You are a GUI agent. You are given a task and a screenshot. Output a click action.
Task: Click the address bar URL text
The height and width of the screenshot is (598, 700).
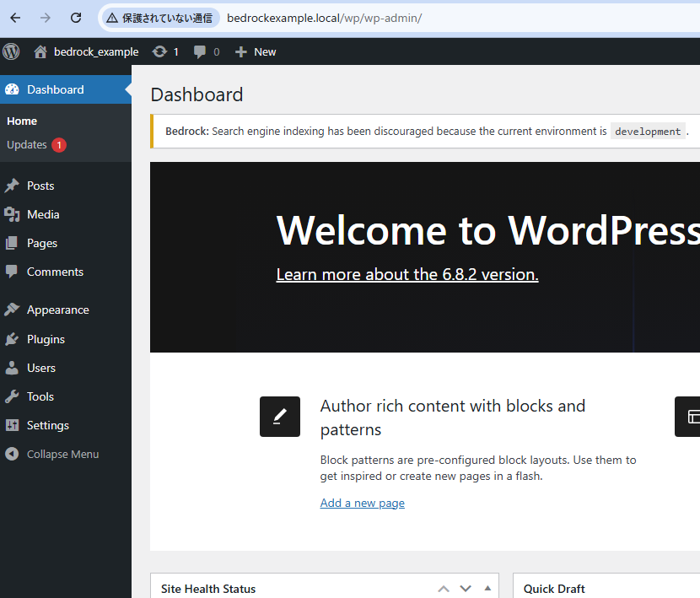tap(324, 18)
